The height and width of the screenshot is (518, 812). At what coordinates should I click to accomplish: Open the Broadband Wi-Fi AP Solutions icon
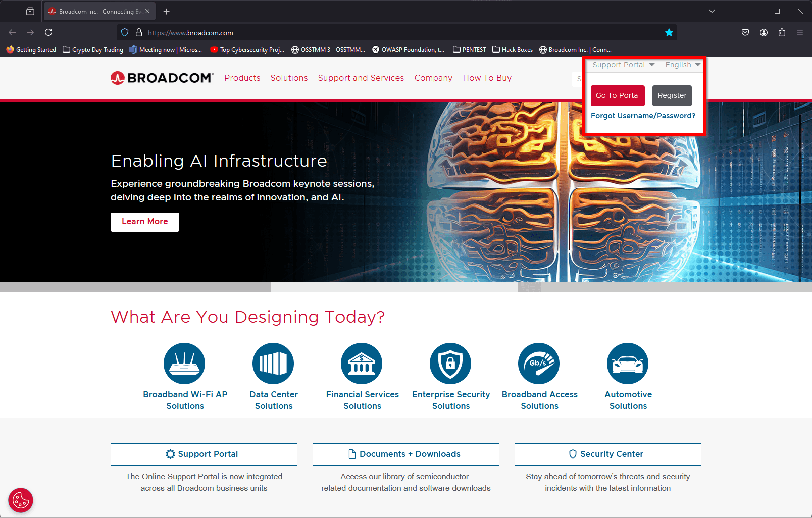tap(184, 364)
